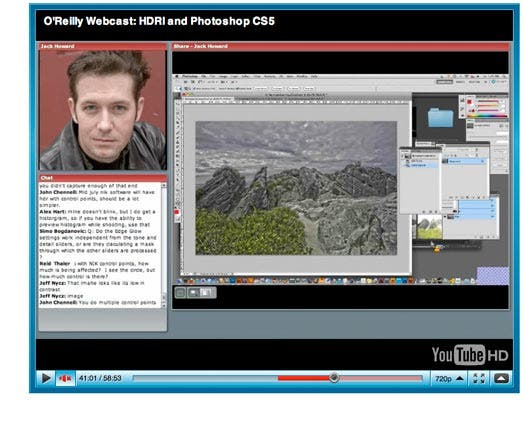Screen dimensions: 525x425
Task: Click the HDR landscape image canvas
Action: click(296, 188)
